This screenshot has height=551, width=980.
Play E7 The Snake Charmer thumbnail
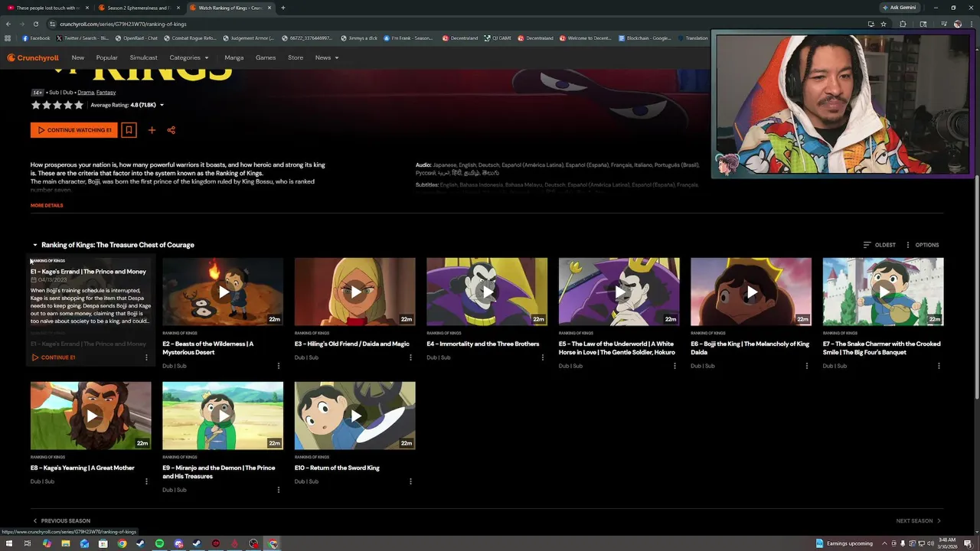click(x=884, y=292)
